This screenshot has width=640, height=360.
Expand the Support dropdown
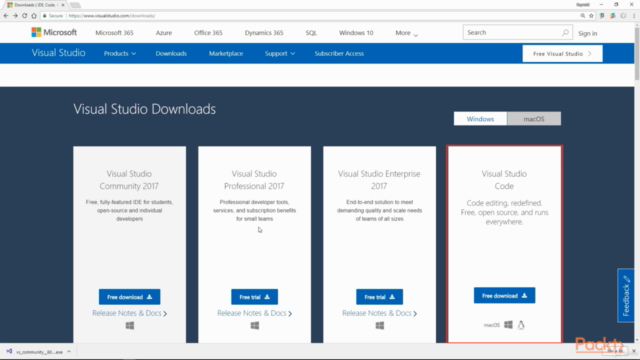click(x=280, y=53)
